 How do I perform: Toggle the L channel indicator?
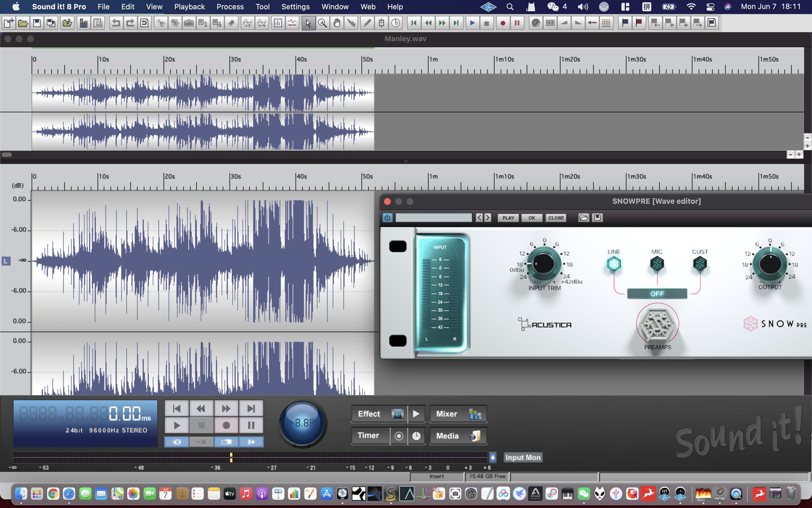pyautogui.click(x=6, y=261)
